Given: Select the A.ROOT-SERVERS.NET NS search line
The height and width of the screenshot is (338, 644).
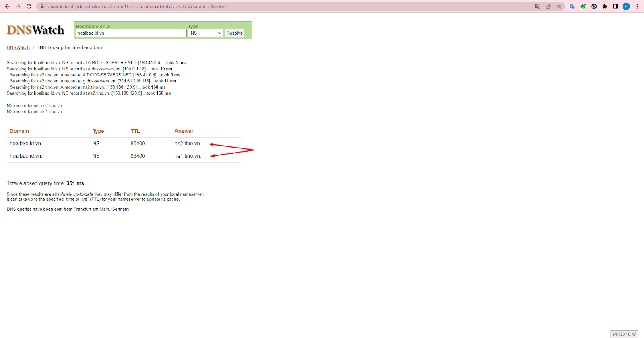Looking at the screenshot, I should [96, 63].
